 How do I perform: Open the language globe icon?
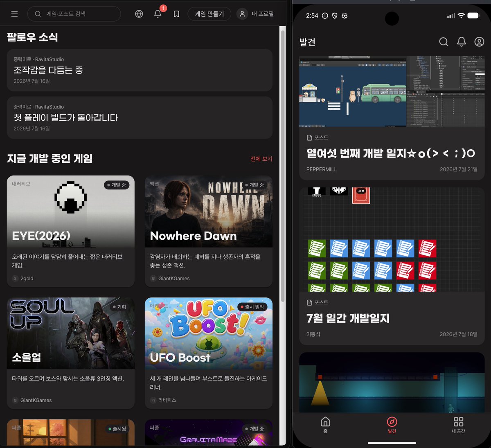pos(139,14)
